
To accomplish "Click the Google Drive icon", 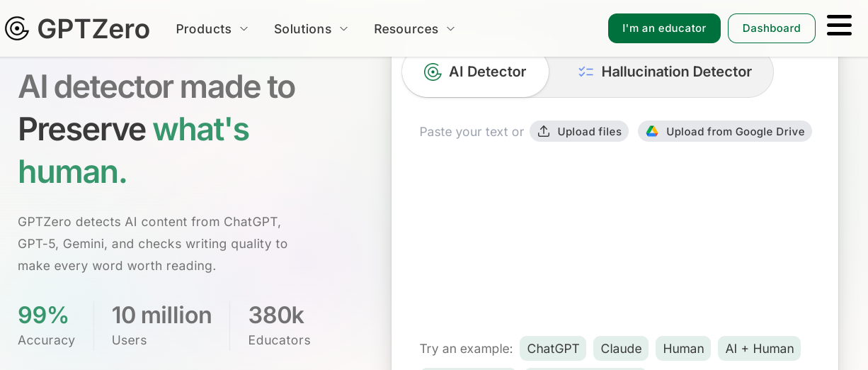I will [652, 131].
